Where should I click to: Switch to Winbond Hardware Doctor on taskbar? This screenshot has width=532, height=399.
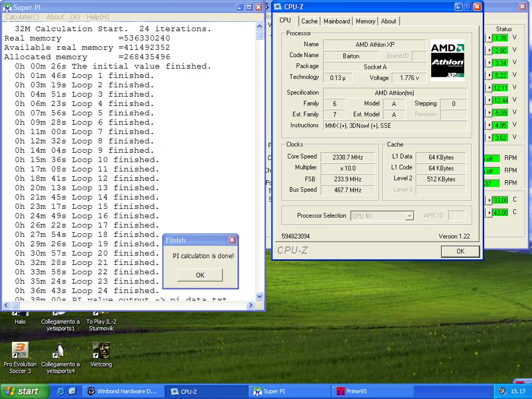pyautogui.click(x=124, y=392)
